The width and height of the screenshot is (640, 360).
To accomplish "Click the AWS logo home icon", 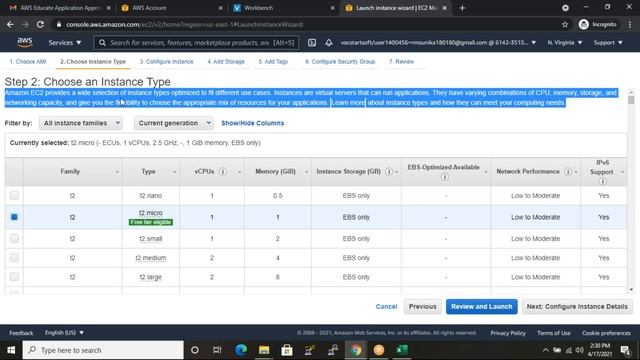I will 24,42.
